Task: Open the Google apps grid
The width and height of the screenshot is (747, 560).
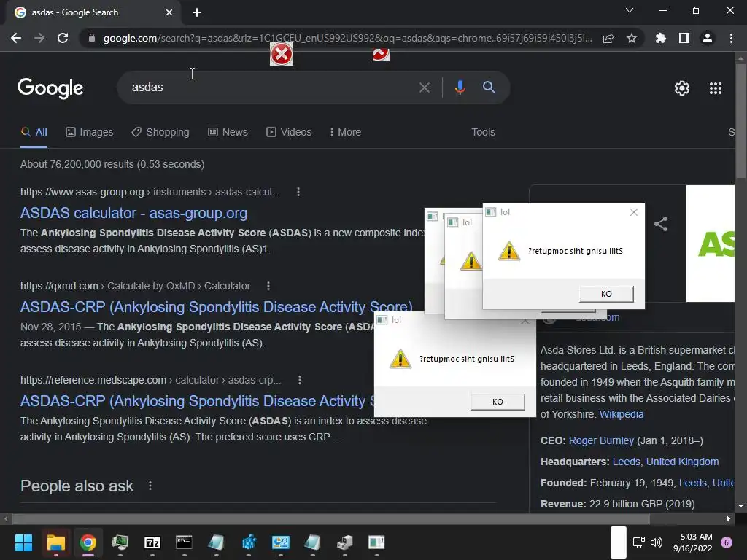Action: tap(716, 88)
